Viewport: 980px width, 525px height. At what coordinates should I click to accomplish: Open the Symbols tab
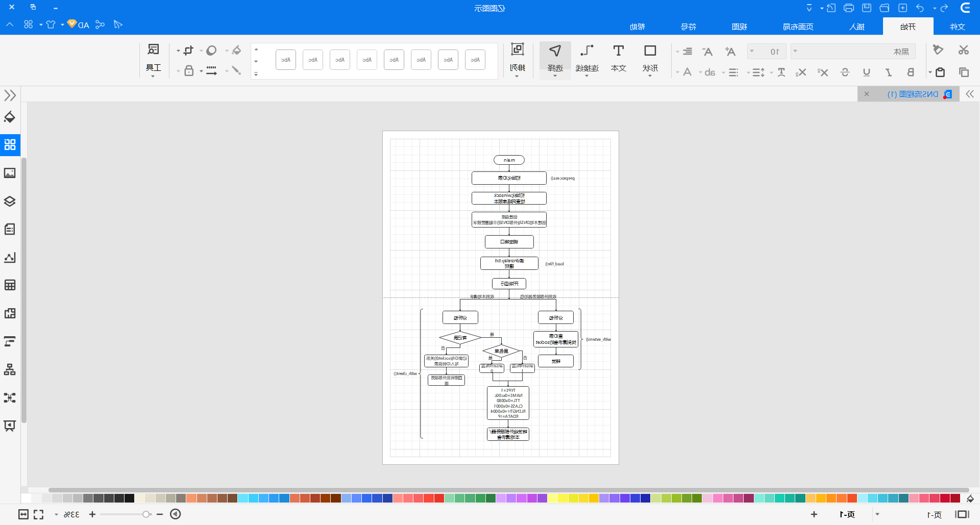(x=689, y=27)
